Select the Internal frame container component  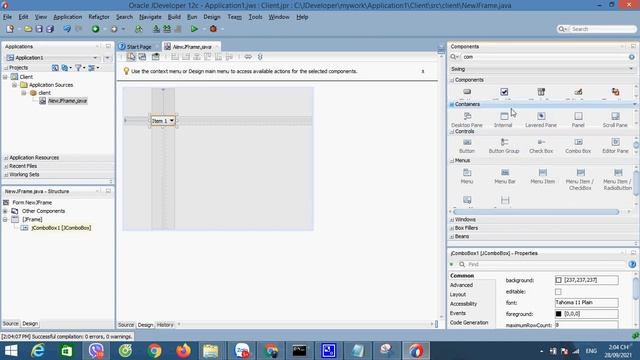(x=504, y=120)
